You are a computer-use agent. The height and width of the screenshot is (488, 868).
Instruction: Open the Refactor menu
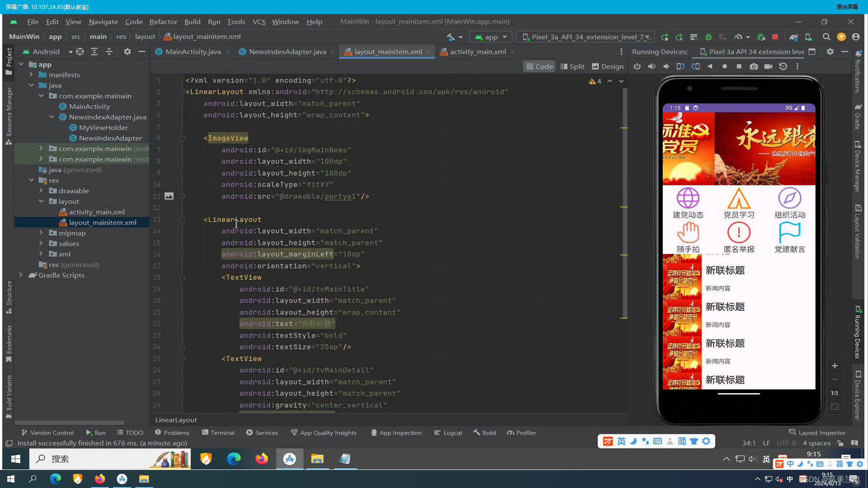(x=163, y=21)
